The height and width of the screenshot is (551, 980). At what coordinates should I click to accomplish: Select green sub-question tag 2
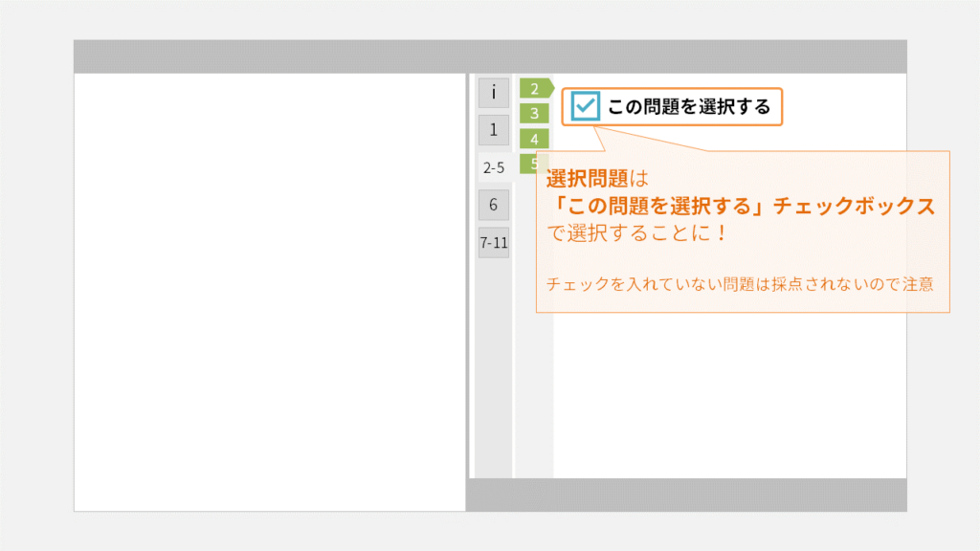[x=535, y=89]
